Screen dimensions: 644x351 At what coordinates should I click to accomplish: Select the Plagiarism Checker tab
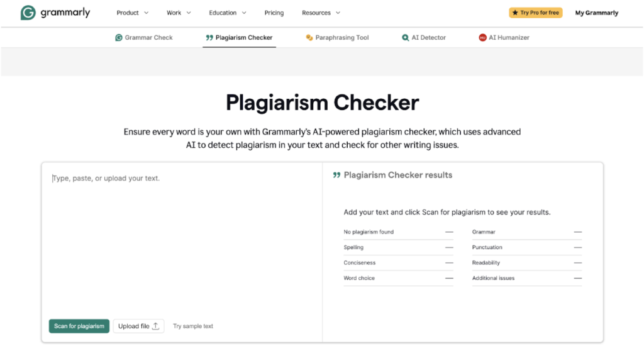(x=239, y=37)
